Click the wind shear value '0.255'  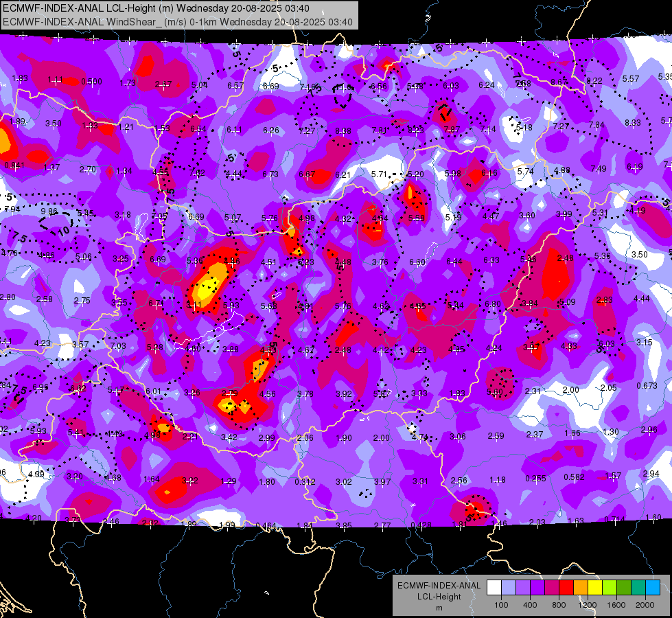point(535,478)
